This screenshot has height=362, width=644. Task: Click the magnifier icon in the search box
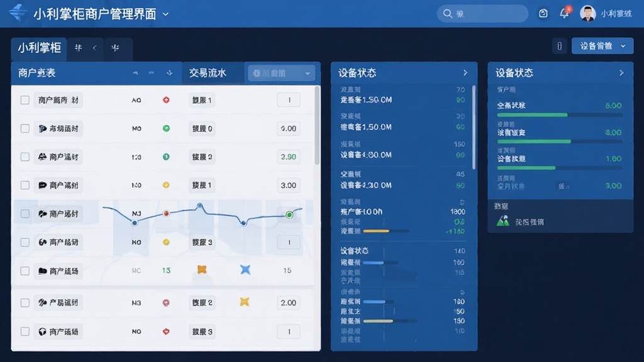point(447,14)
